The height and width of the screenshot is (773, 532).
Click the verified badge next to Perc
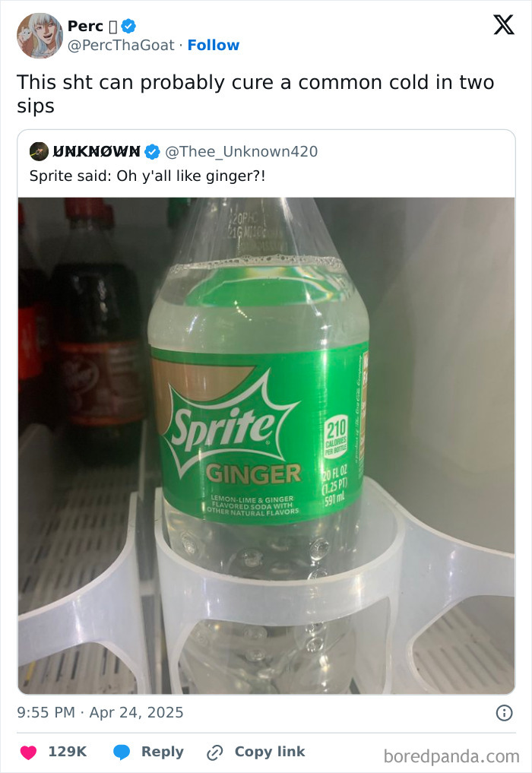coord(129,25)
